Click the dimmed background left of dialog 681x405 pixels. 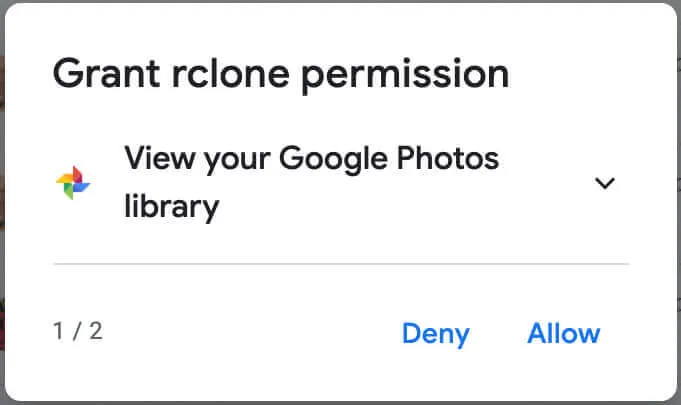2,202
